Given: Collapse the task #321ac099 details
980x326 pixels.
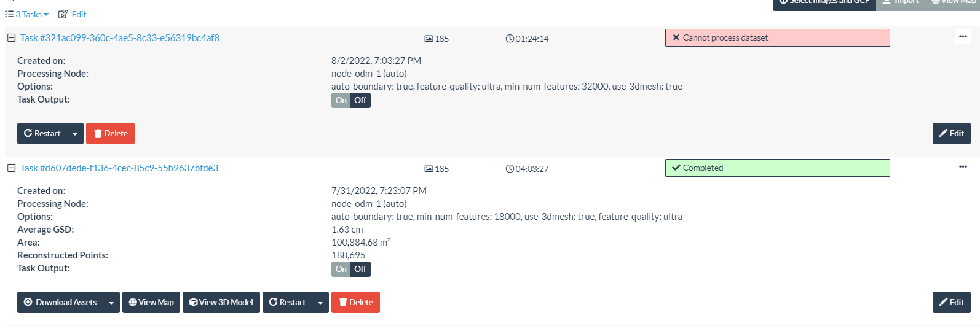Looking at the screenshot, I should point(11,38).
